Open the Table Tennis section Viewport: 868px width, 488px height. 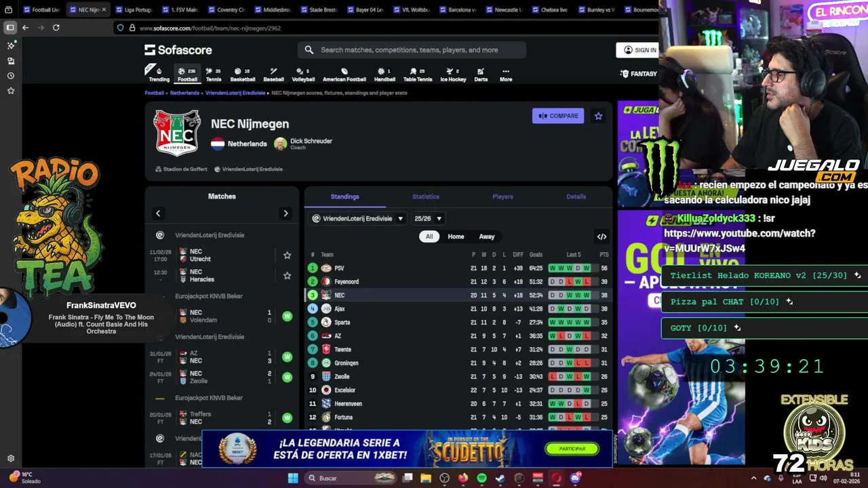[x=417, y=75]
